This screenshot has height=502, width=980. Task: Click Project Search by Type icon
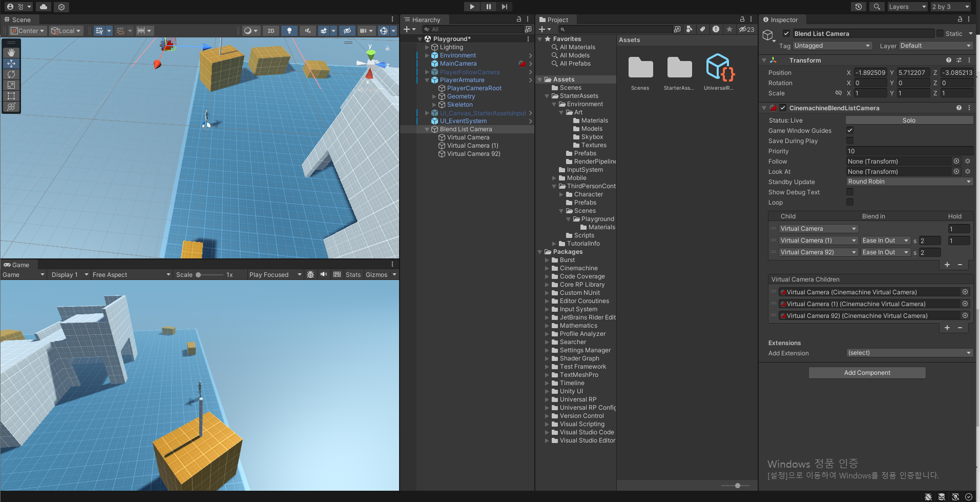690,29
